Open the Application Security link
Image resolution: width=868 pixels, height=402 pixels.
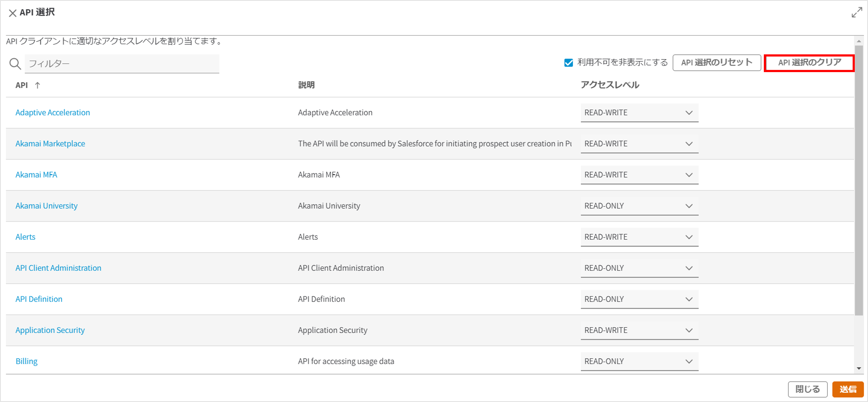coord(50,330)
